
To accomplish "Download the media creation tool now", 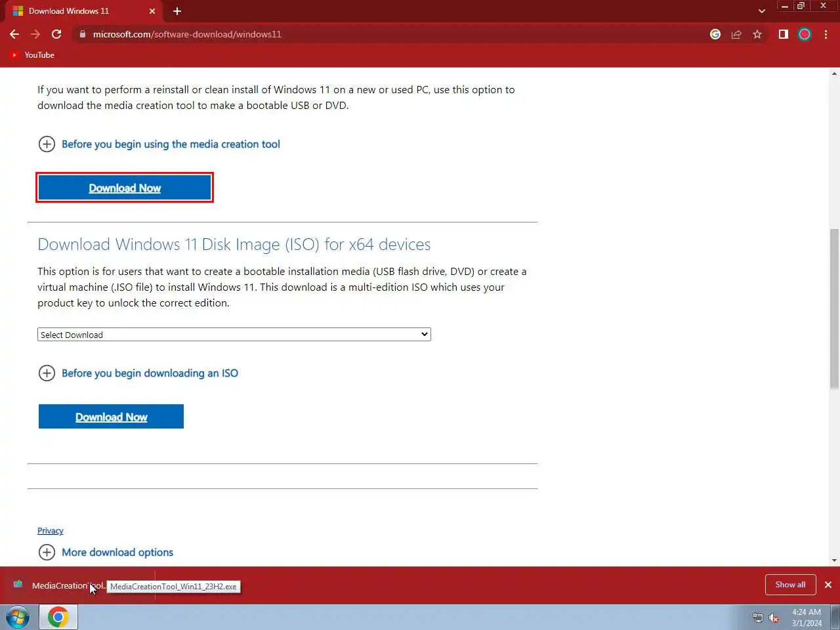I will coord(125,188).
